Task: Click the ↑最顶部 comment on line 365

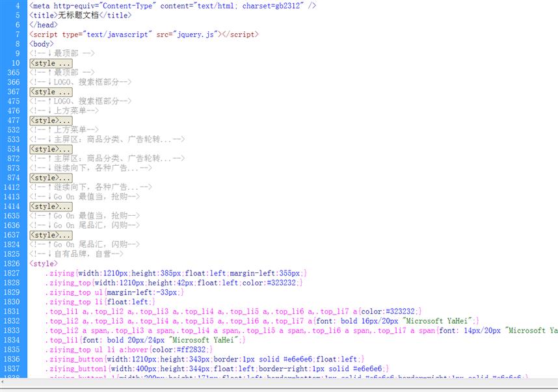Action: pos(62,73)
